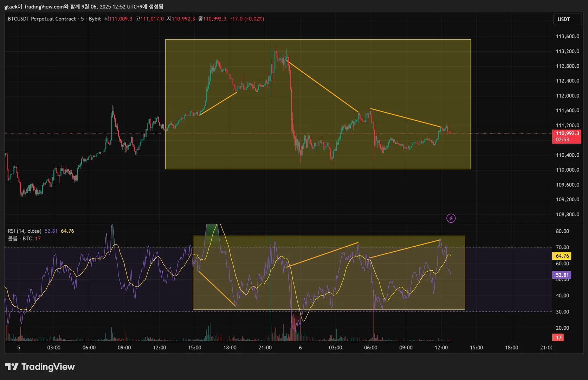Select the orange downtrend line from 113,000 peak
The width and height of the screenshot is (588, 380).
click(x=323, y=87)
